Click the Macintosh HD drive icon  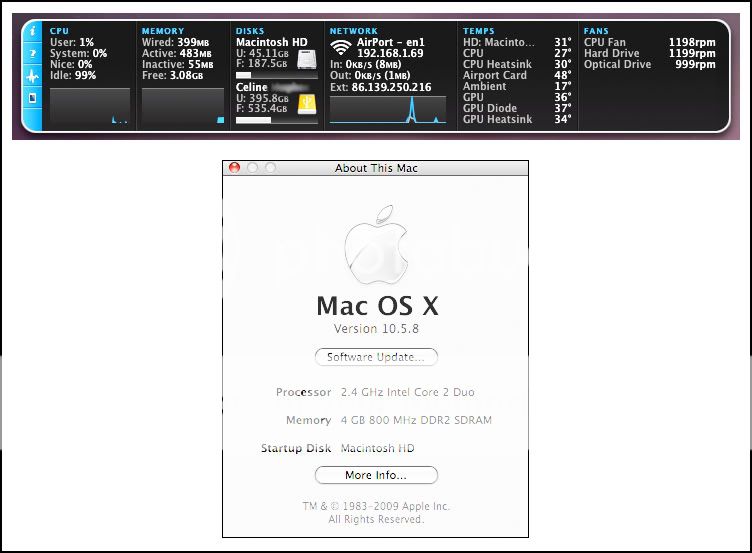tap(305, 60)
